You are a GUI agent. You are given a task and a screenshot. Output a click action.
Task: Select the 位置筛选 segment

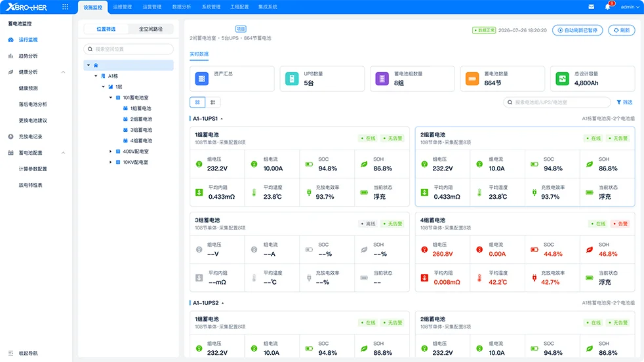106,29
